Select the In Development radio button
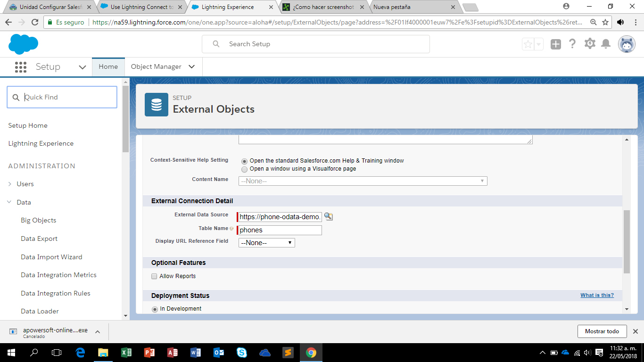The width and height of the screenshot is (644, 362). coord(155,309)
